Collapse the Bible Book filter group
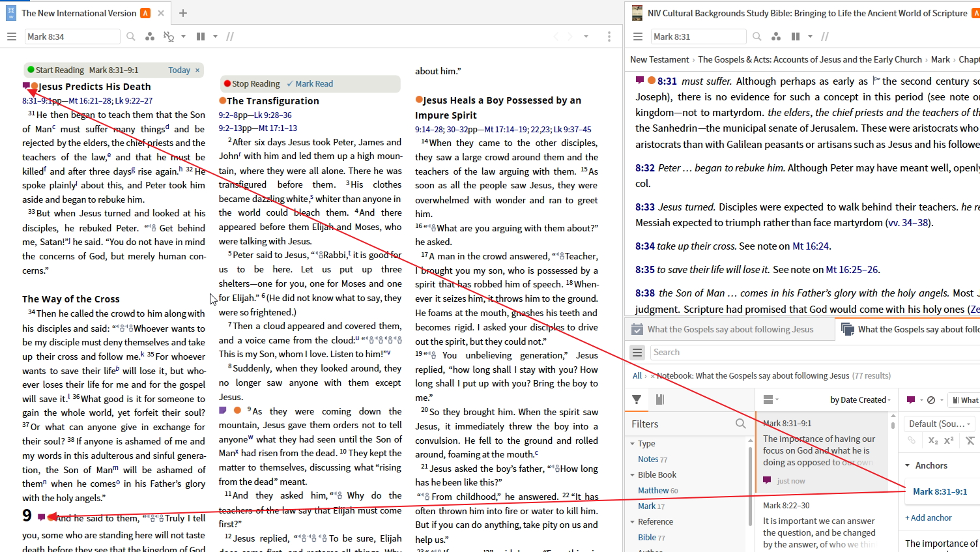980x552 pixels. pos(633,475)
